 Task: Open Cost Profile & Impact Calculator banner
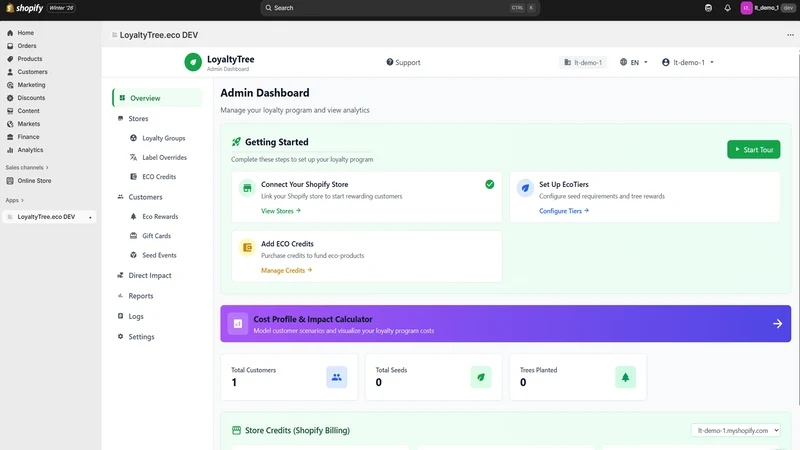point(506,323)
